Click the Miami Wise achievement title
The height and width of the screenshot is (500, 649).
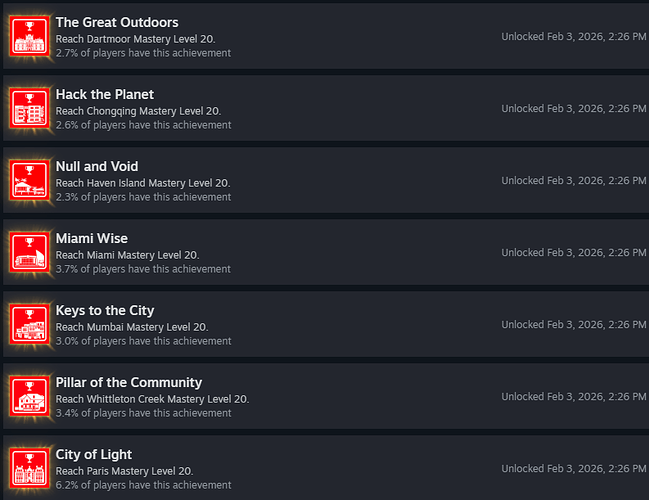(x=94, y=238)
